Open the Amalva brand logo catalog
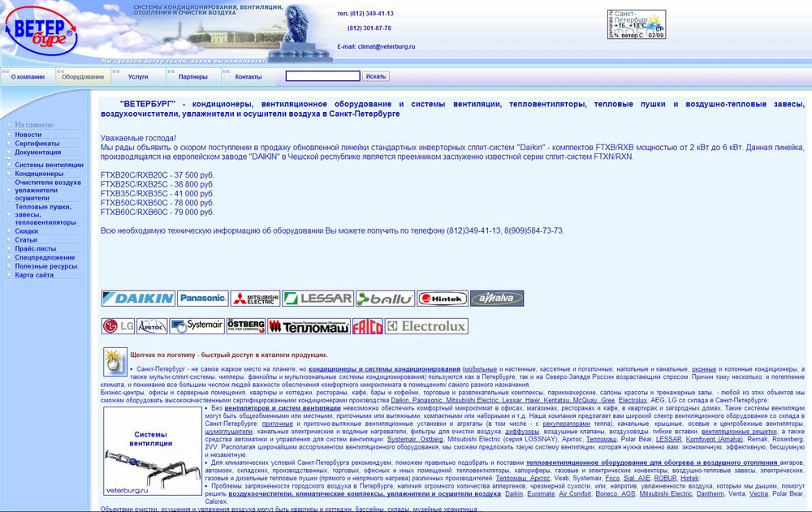Image resolution: width=812 pixels, height=512 pixels. click(497, 299)
